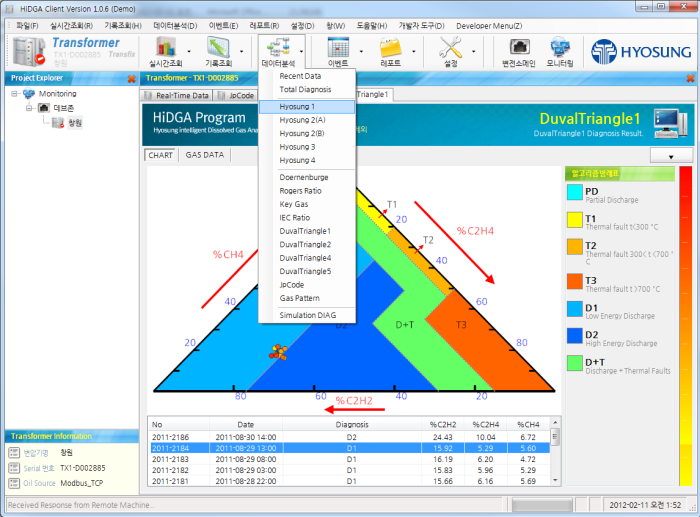Open the dropdown arrow beside 실시간조회
Screen dimensions: 700x517
point(189,51)
